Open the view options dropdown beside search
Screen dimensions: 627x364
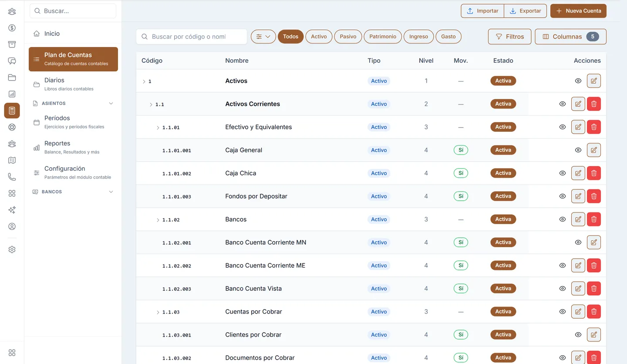click(263, 37)
